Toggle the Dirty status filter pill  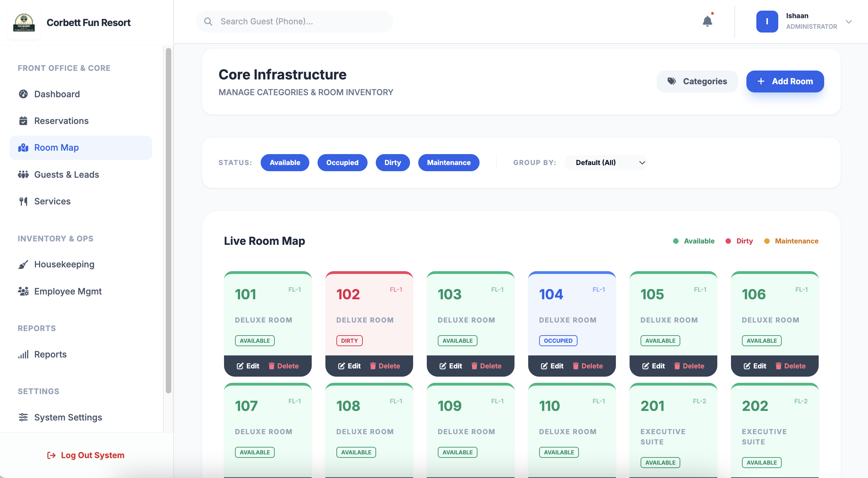393,163
